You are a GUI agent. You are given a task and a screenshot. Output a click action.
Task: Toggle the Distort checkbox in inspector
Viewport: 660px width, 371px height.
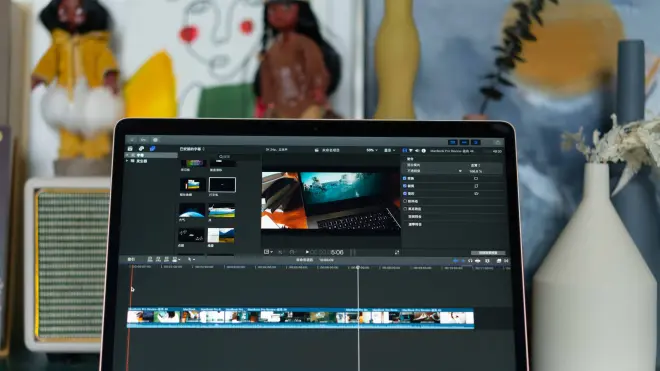point(405,193)
